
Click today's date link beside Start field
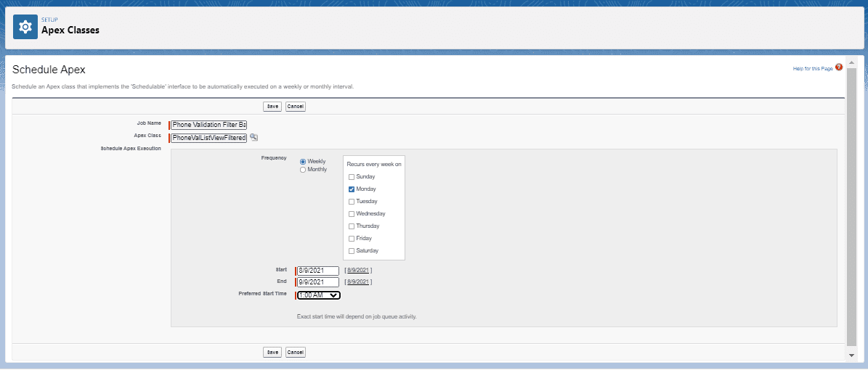click(358, 271)
